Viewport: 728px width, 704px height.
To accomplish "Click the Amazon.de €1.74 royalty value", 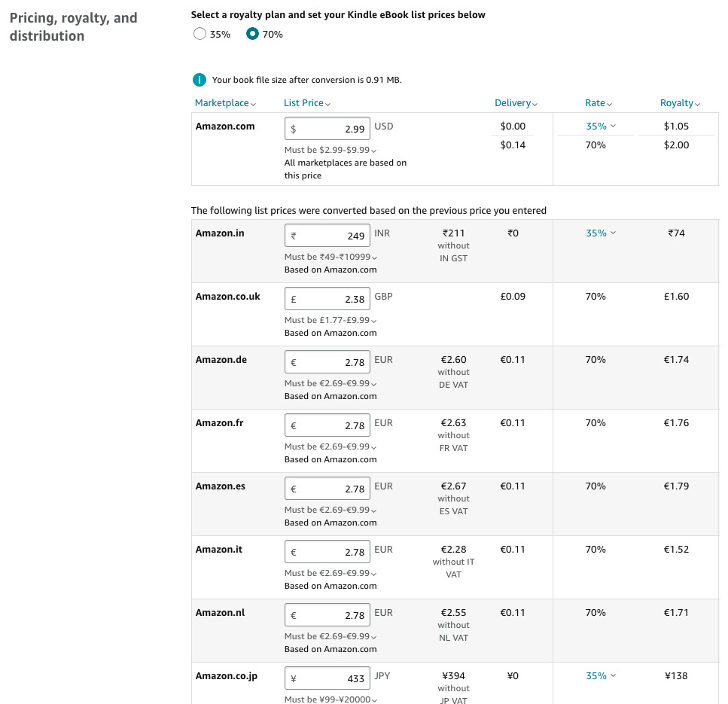I will (x=677, y=359).
